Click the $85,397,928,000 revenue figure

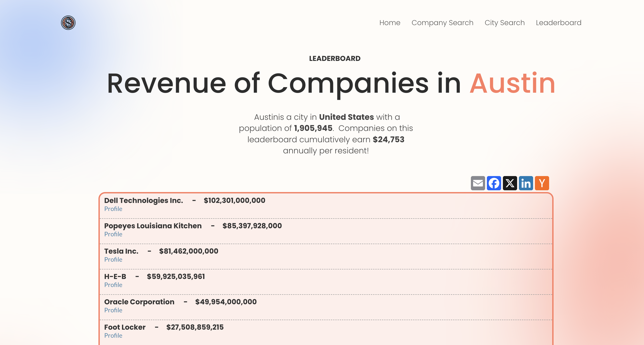click(x=252, y=226)
